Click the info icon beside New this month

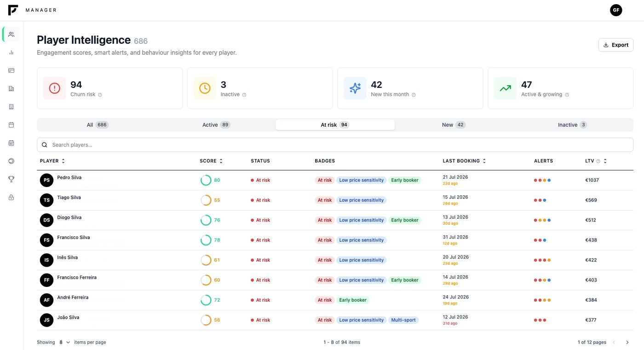pos(414,95)
